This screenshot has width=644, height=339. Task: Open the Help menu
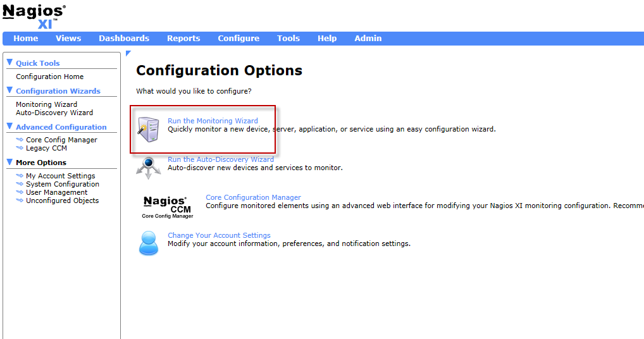(327, 38)
